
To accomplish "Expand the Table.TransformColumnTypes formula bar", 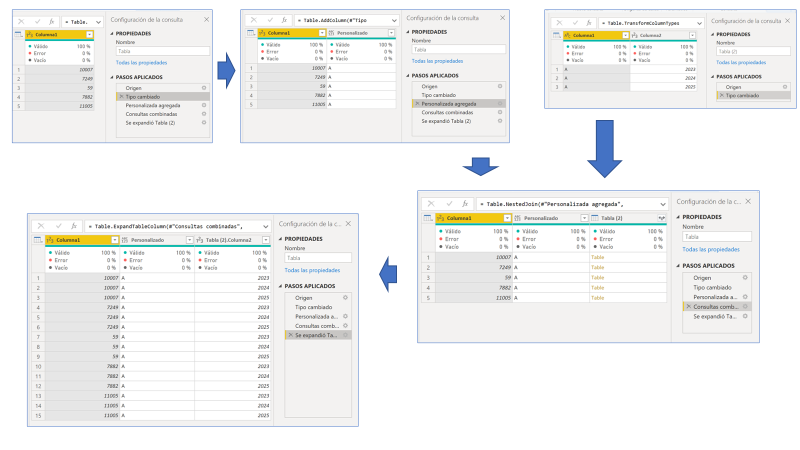I will [x=699, y=23].
